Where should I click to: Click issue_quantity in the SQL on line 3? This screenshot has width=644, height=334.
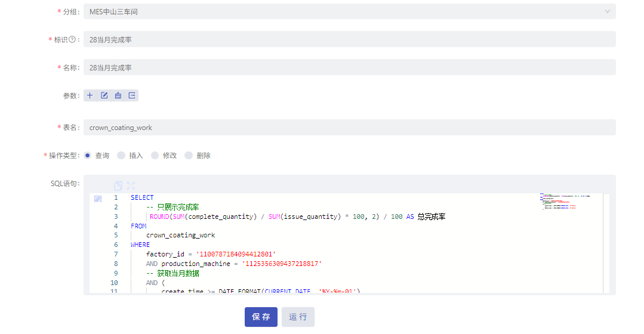[310, 217]
